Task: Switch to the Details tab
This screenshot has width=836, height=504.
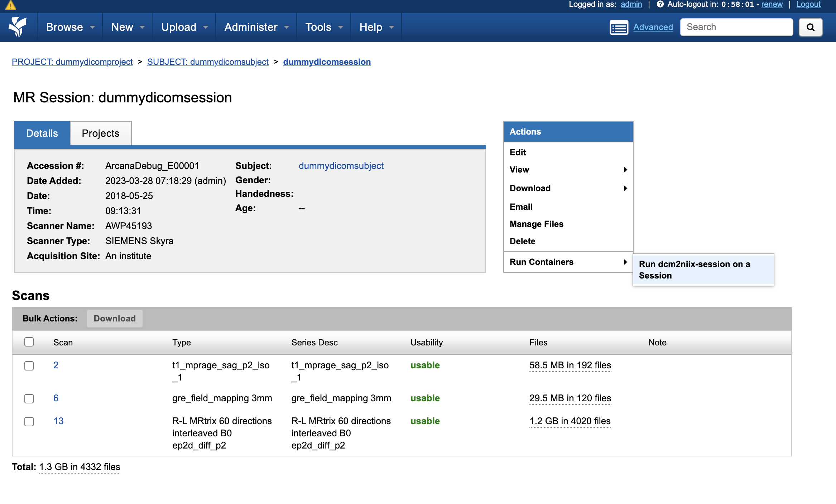Action: pyautogui.click(x=42, y=134)
